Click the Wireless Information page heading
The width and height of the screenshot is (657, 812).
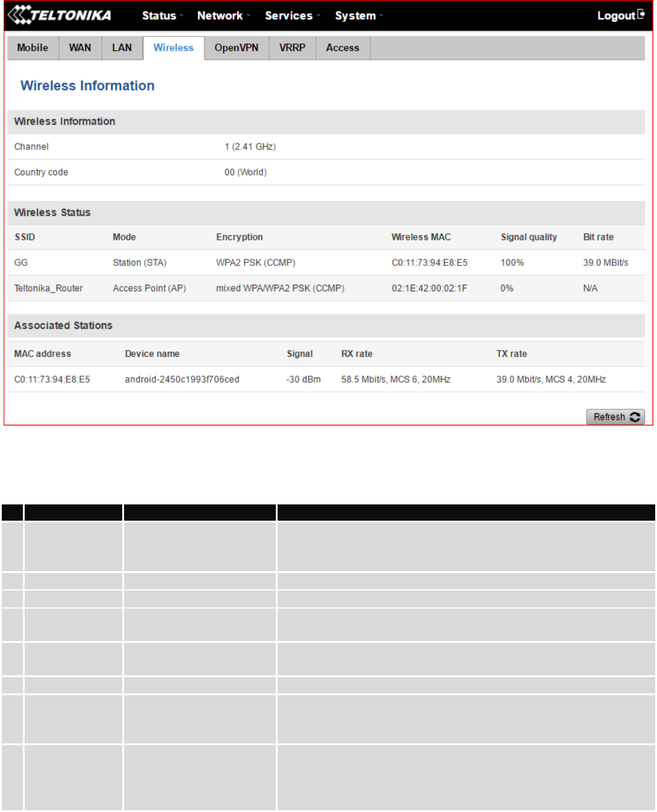coord(87,85)
